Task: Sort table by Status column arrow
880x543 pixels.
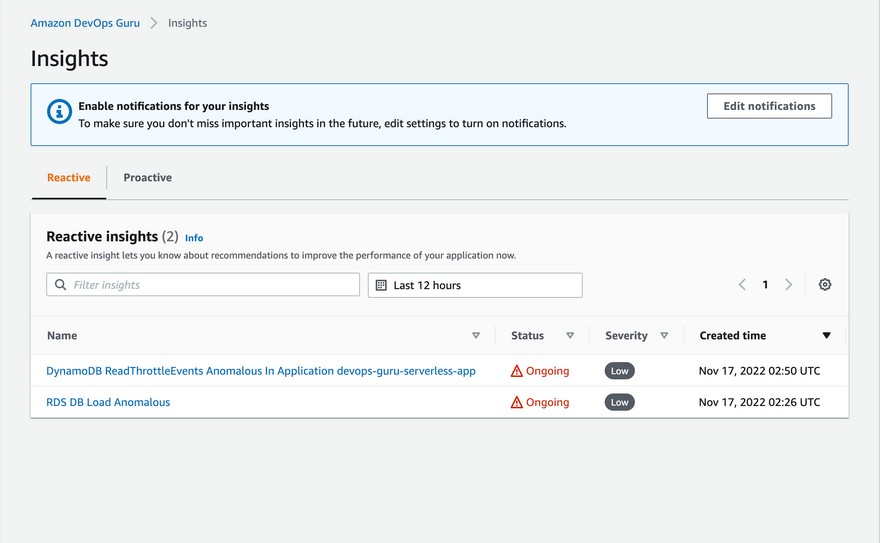Action: tap(570, 336)
